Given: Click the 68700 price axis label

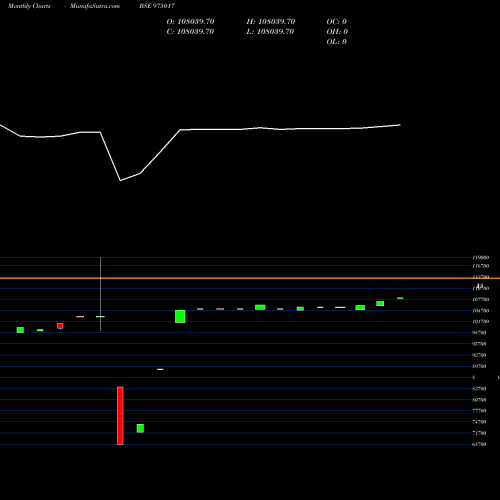Looking at the screenshot, I should [479, 444].
